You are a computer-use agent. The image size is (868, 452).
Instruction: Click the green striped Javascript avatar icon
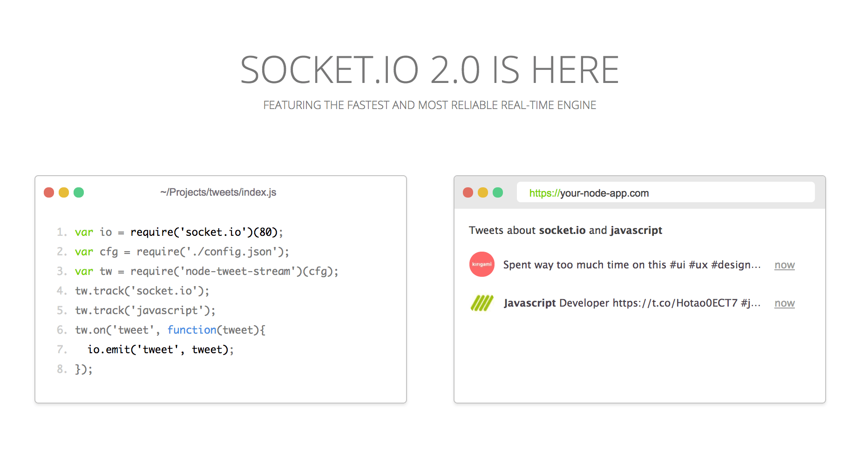481,303
